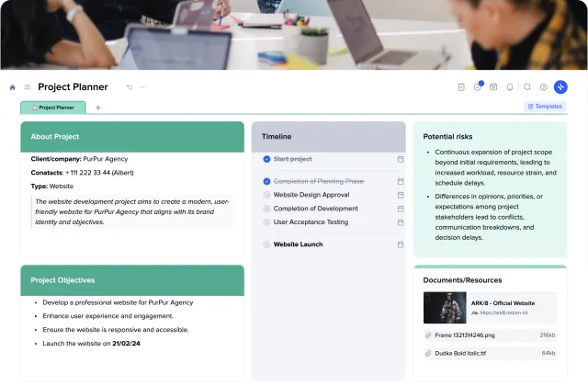Screen dimensions: 588x386
Task: Open help with the question mark icon
Action: 543,87
